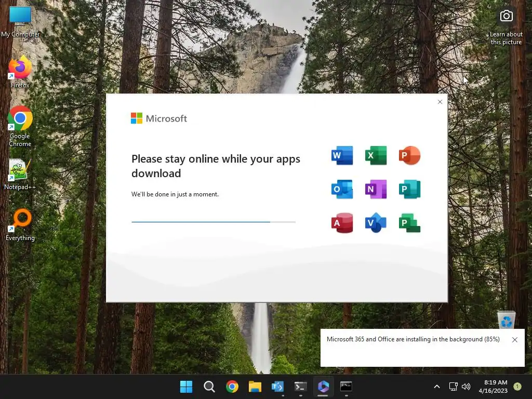Click the PowerPoint app icon in installer

pyautogui.click(x=409, y=155)
